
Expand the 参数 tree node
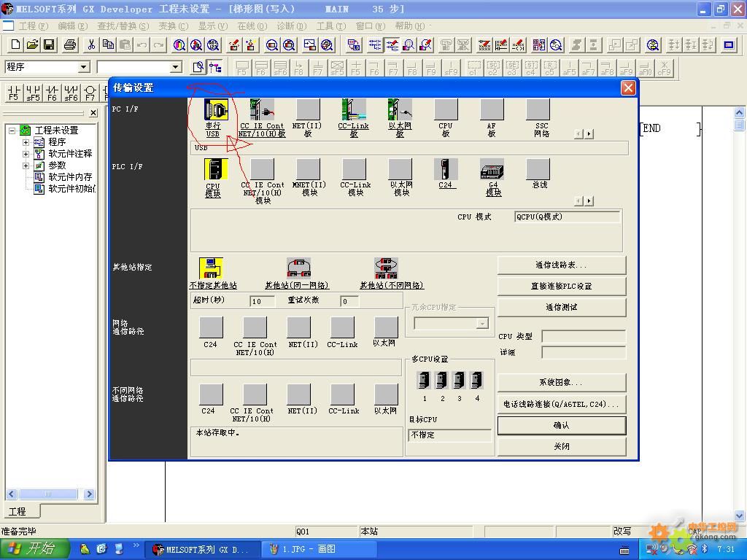click(x=26, y=166)
